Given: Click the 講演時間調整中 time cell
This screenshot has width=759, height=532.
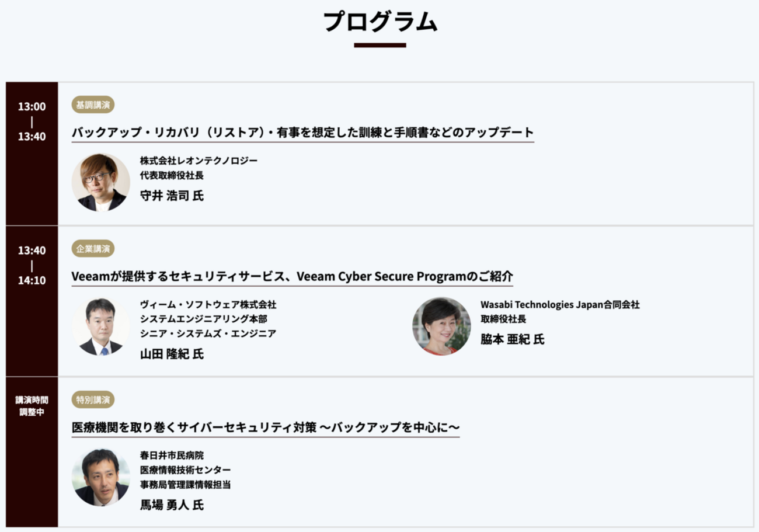Looking at the screenshot, I should (32, 406).
